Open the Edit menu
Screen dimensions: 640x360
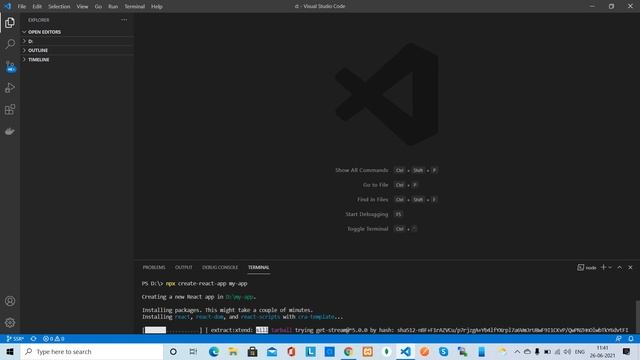coord(37,7)
